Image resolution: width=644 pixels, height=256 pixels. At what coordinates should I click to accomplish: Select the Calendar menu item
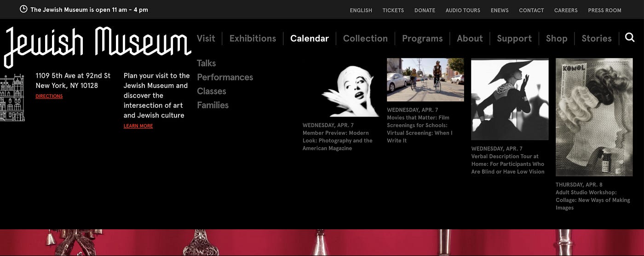tap(310, 38)
